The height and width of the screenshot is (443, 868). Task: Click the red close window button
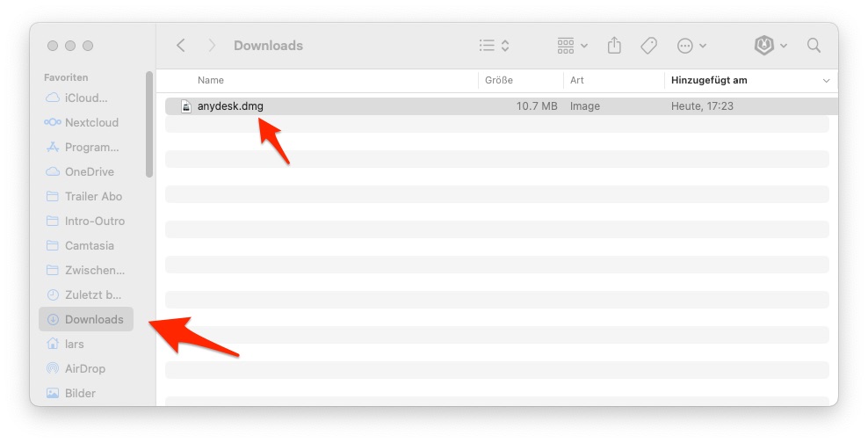click(53, 46)
